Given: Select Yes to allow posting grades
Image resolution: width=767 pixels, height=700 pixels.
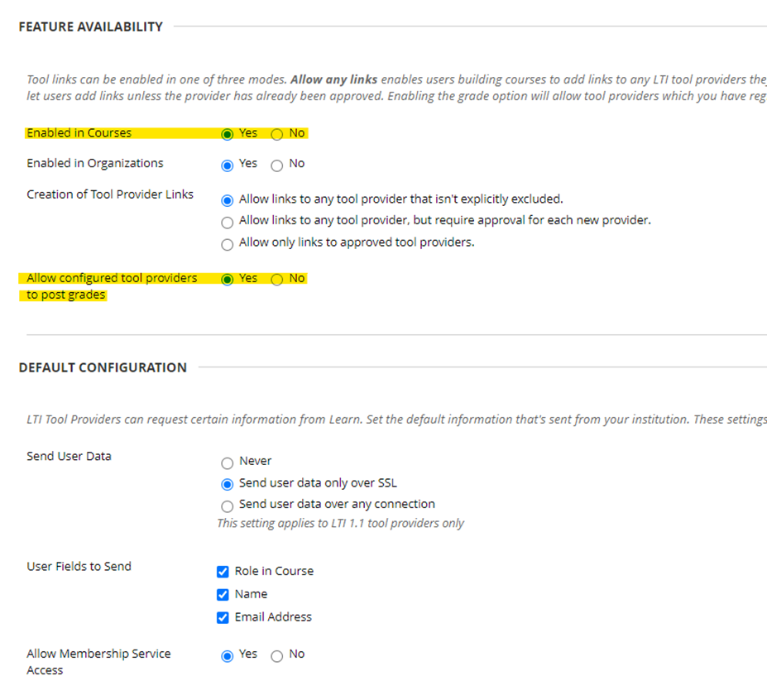Looking at the screenshot, I should pyautogui.click(x=228, y=279).
